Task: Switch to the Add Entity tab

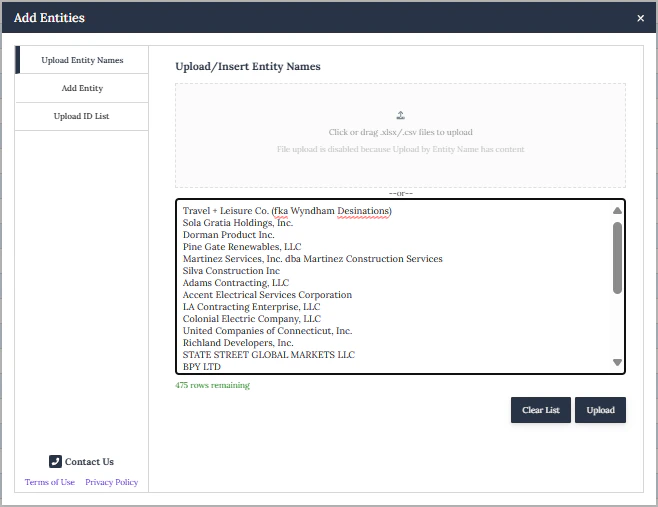Action: [x=82, y=88]
